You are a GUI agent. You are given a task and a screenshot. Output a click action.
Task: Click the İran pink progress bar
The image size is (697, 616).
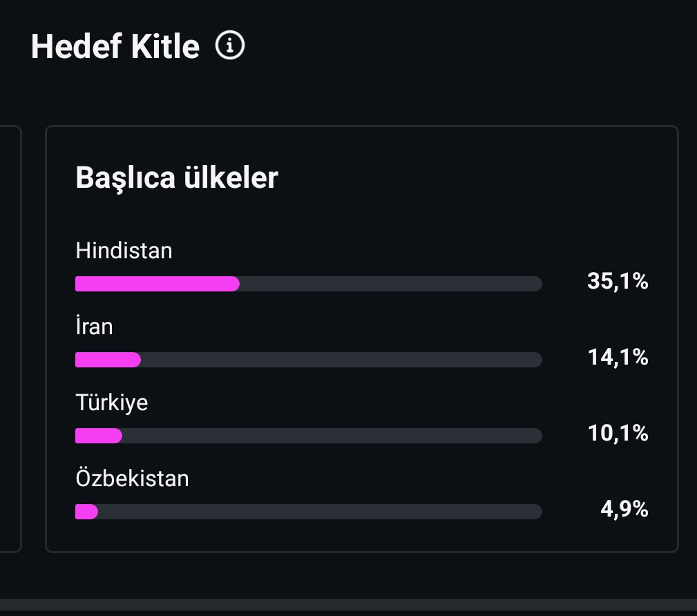point(108,360)
